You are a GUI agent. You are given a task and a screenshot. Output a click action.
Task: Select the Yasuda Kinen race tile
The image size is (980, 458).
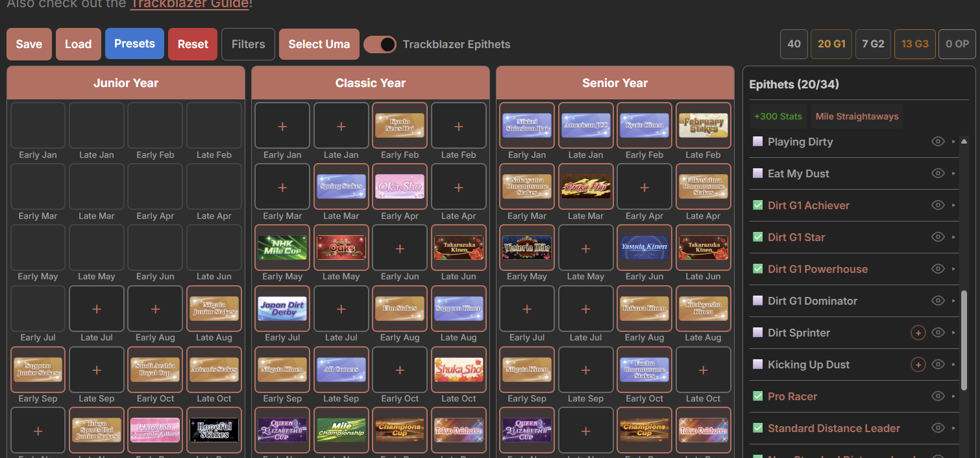tap(644, 248)
